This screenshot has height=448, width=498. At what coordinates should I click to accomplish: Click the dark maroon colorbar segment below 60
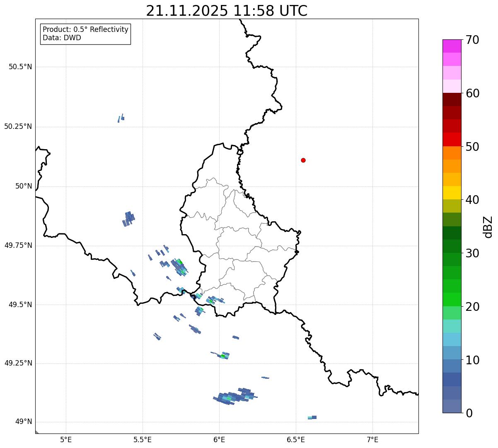coord(452,99)
